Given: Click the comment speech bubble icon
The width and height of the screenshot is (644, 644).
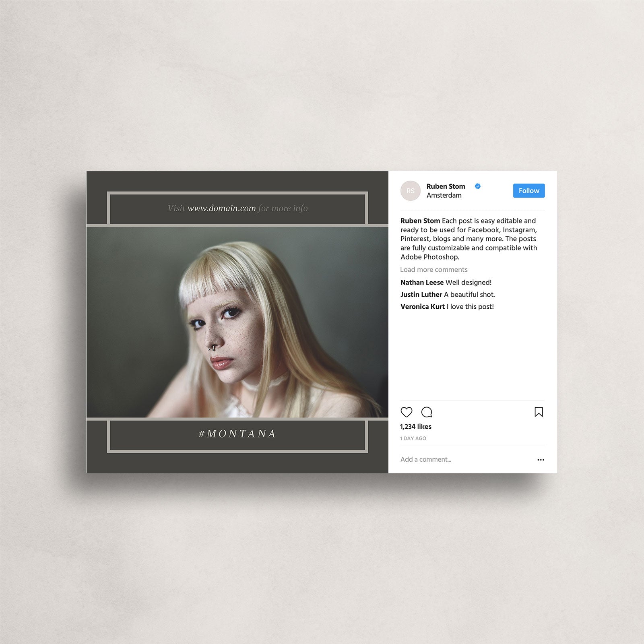Looking at the screenshot, I should pos(427,412).
